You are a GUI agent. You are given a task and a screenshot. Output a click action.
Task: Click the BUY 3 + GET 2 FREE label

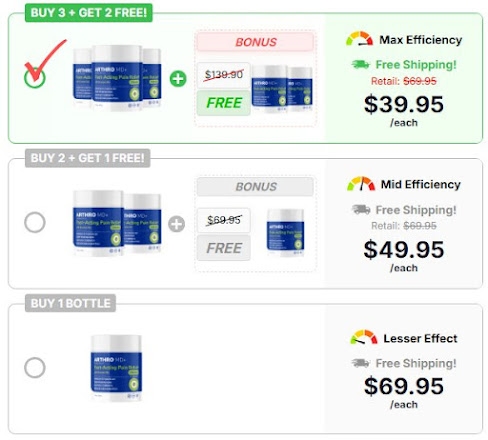pos(89,13)
